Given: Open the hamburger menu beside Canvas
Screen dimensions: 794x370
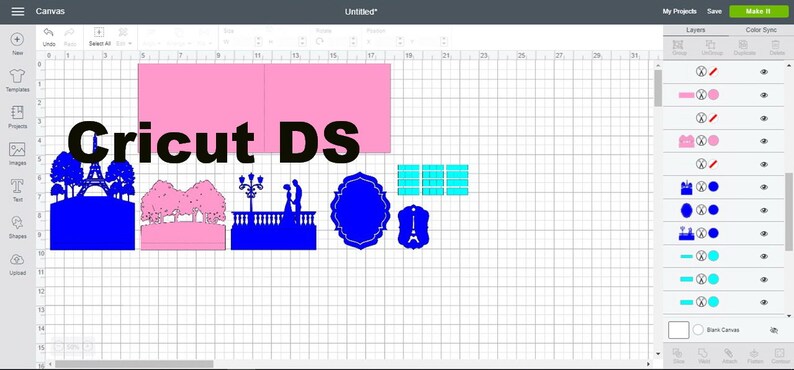Looking at the screenshot, I should 18,11.
